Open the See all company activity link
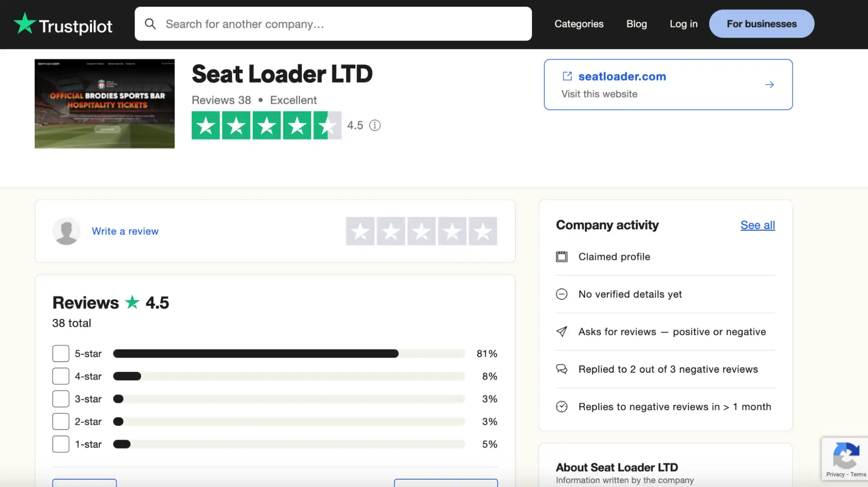 point(757,225)
